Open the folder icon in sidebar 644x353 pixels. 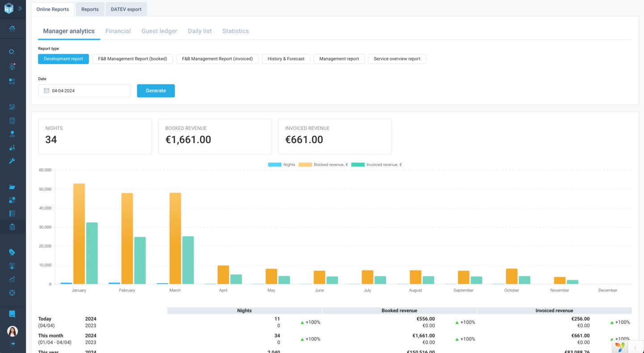tap(12, 187)
